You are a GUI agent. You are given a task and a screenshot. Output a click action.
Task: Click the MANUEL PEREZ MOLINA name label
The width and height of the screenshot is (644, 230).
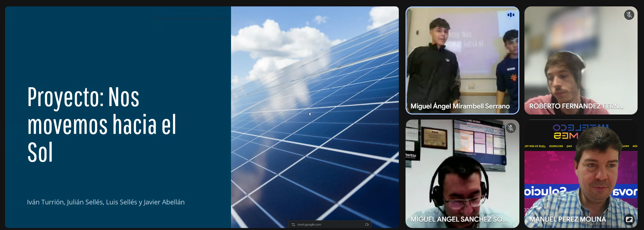(568, 219)
